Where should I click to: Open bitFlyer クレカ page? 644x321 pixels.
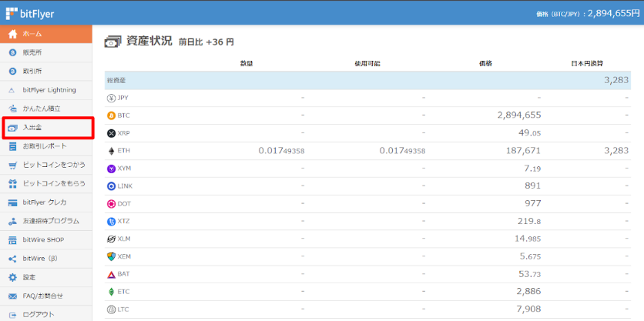(x=46, y=202)
